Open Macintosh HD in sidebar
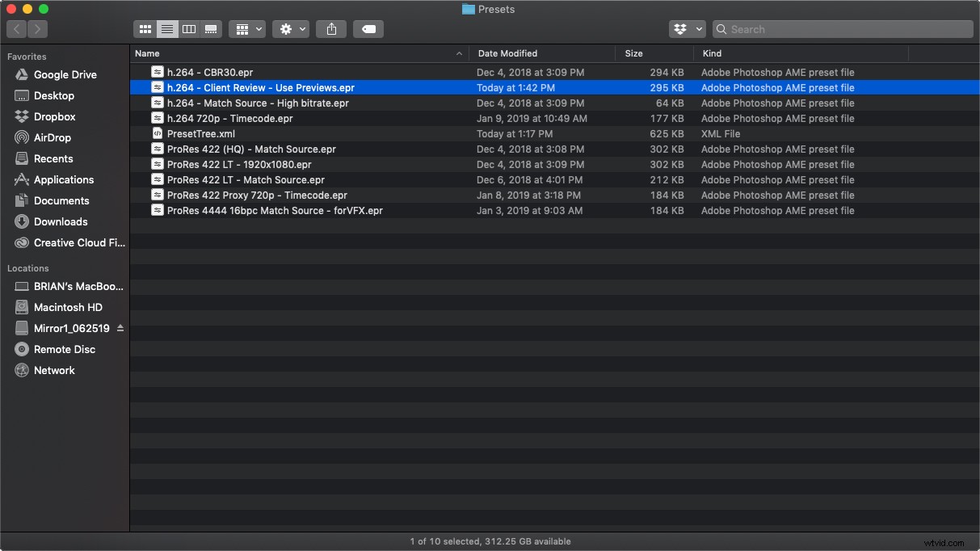 (x=68, y=307)
